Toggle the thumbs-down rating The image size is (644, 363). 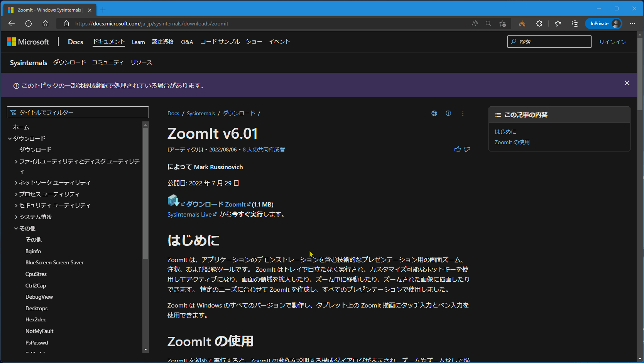[x=467, y=149]
